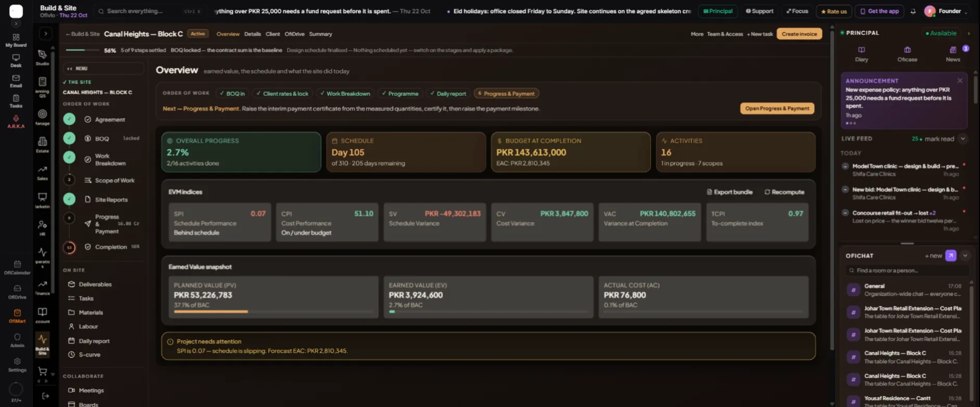Open My Board in the left rail
980x407 pixels.
click(x=16, y=40)
